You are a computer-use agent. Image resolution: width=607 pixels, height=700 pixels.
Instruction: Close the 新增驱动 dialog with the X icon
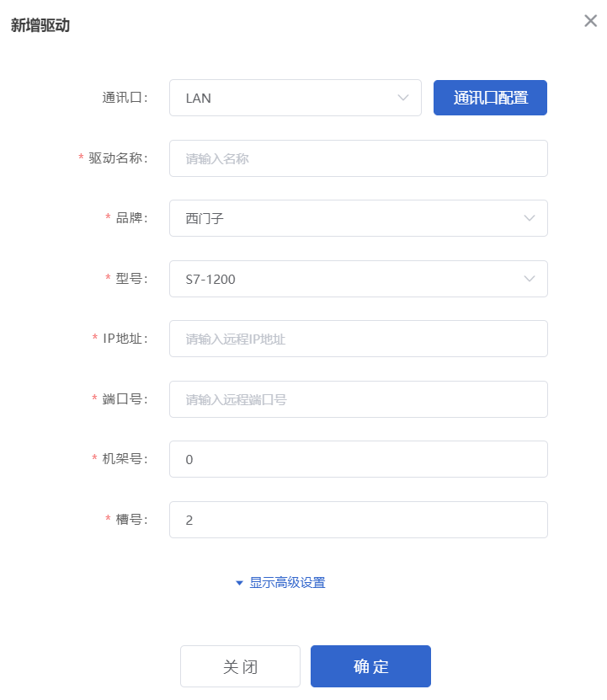[590, 20]
